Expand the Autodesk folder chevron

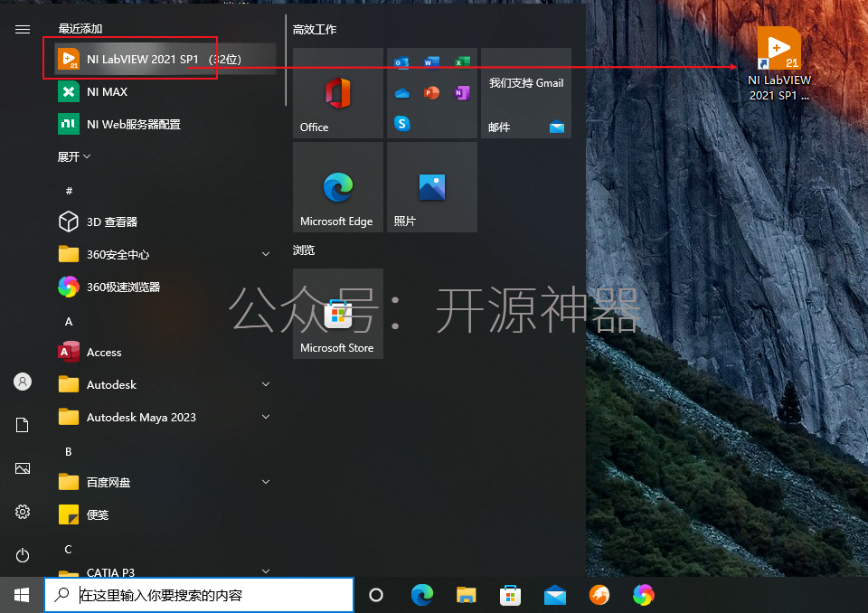266,384
